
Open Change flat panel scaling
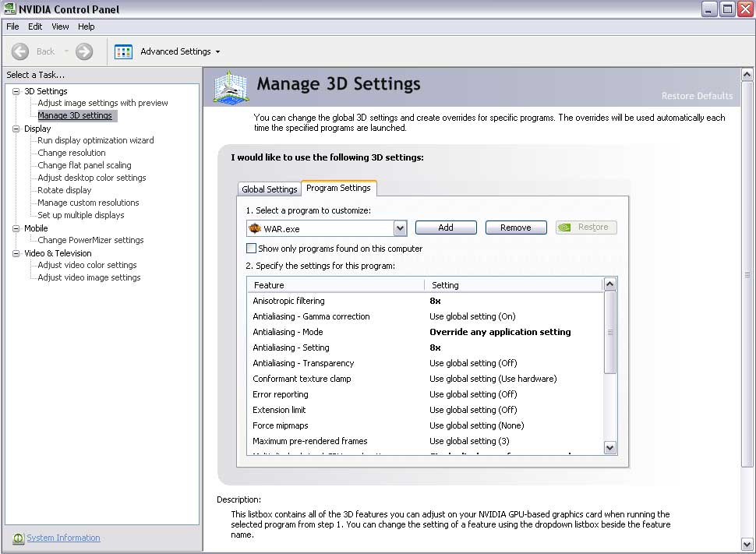pos(84,165)
